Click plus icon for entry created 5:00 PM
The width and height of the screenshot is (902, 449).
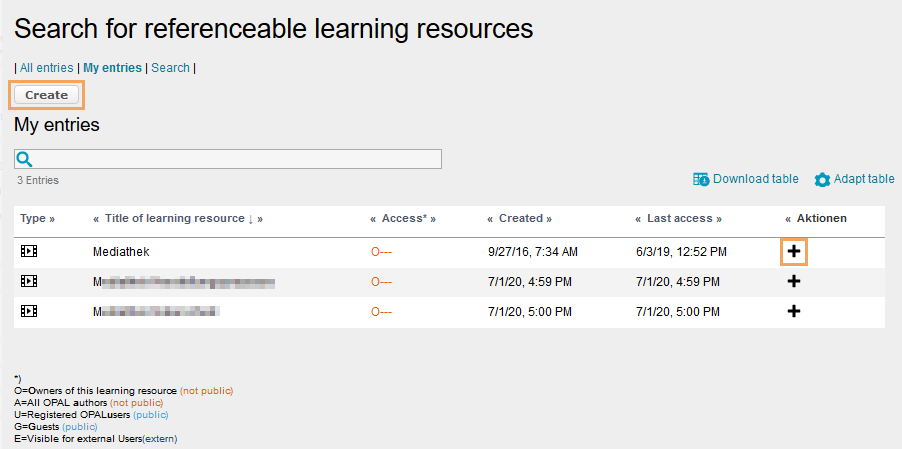pos(794,311)
